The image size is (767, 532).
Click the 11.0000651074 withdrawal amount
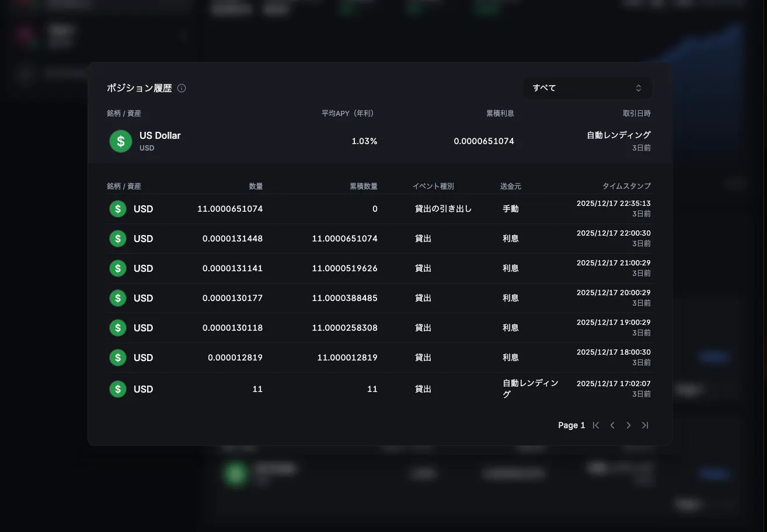click(230, 209)
